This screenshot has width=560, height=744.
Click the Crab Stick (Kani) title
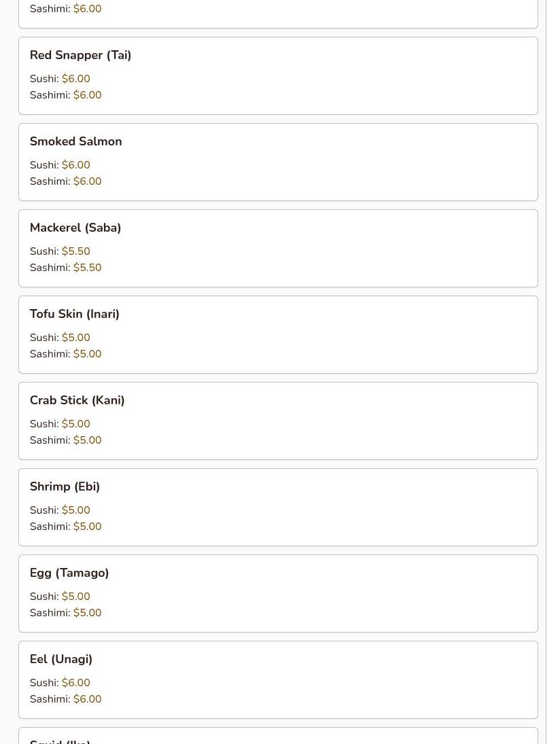(x=77, y=400)
